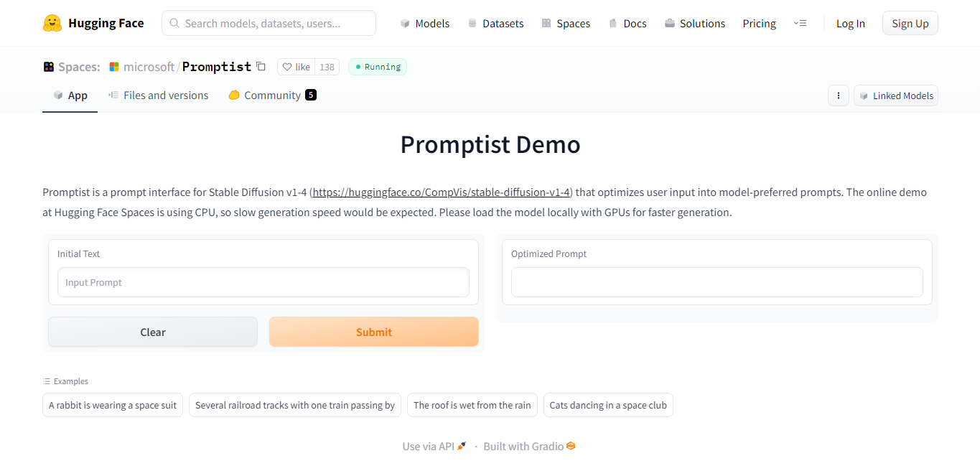Viewport: 980px width, 471px height.
Task: Open the stable-diffusion-v1-4 link
Action: [x=442, y=192]
